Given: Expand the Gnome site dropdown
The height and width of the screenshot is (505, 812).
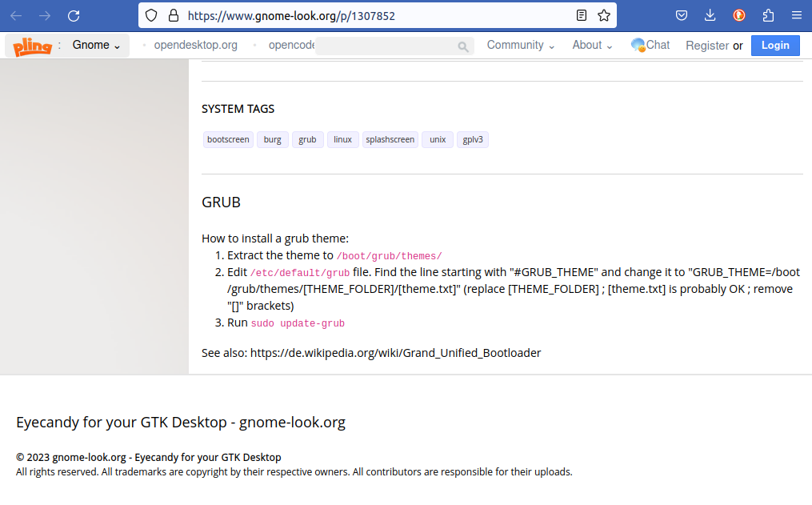Looking at the screenshot, I should [96, 45].
